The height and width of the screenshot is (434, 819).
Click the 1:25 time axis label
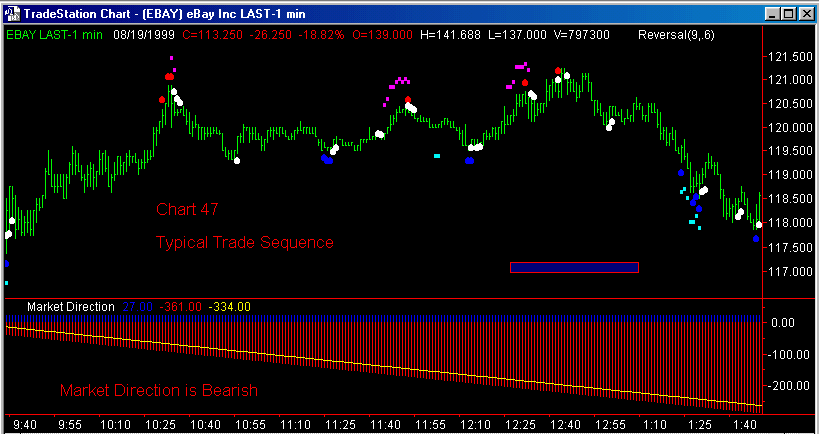(x=699, y=425)
